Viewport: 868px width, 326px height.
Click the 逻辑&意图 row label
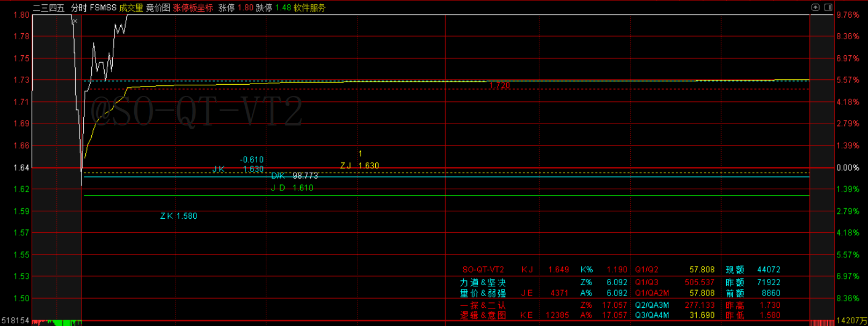[x=483, y=315]
